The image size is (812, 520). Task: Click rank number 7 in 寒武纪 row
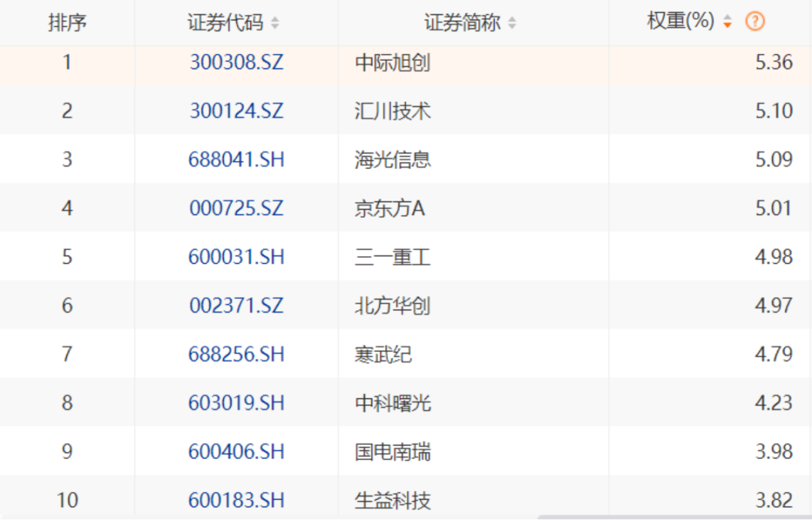(67, 355)
